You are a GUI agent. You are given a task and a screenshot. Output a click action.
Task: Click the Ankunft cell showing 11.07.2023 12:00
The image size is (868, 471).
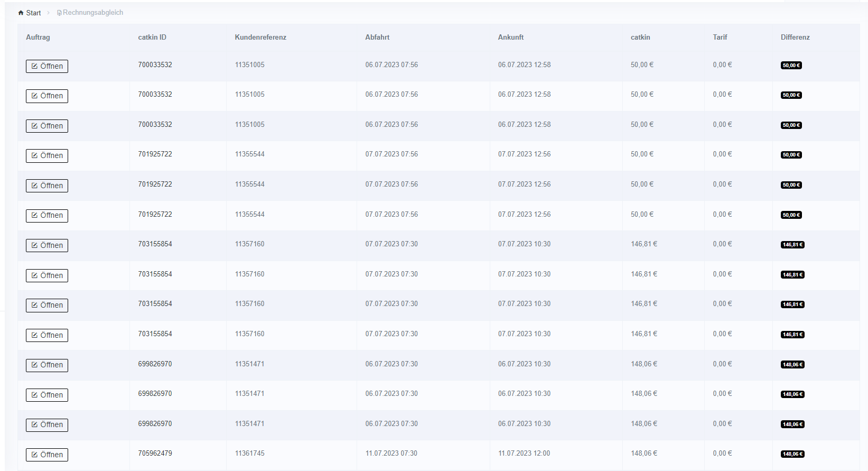(524, 454)
